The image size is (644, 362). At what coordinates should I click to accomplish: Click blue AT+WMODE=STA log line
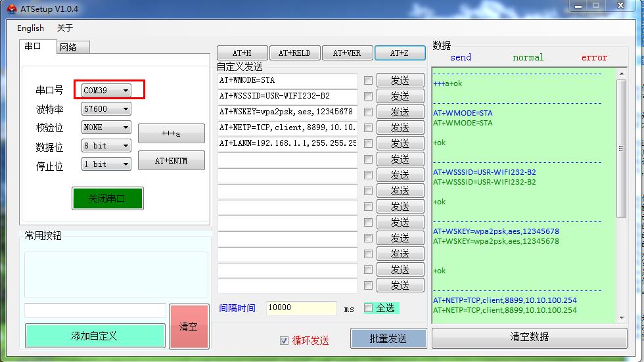(463, 113)
